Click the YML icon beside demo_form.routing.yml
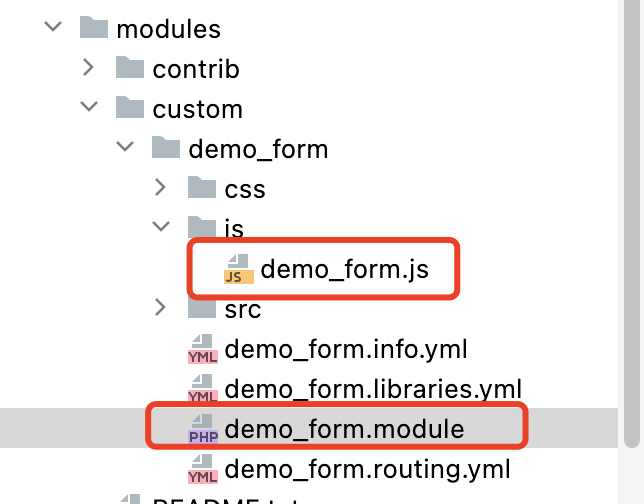This screenshot has width=644, height=504. coord(202,470)
